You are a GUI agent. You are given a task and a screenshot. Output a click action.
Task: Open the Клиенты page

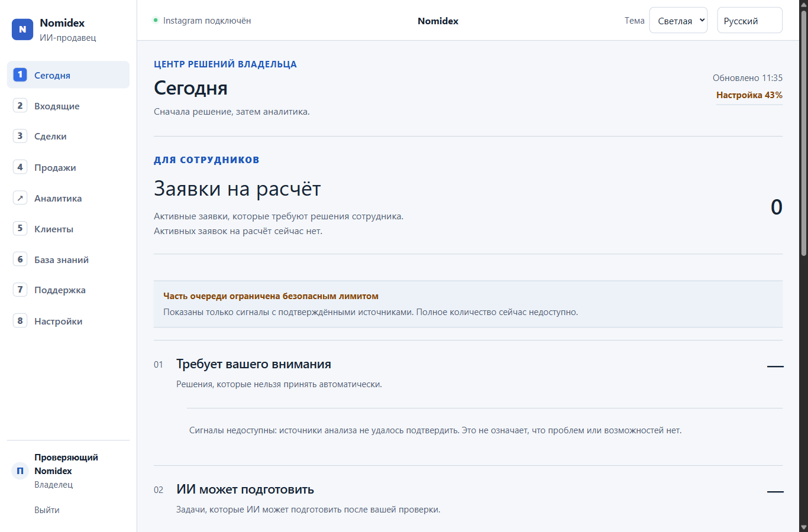(x=68, y=229)
